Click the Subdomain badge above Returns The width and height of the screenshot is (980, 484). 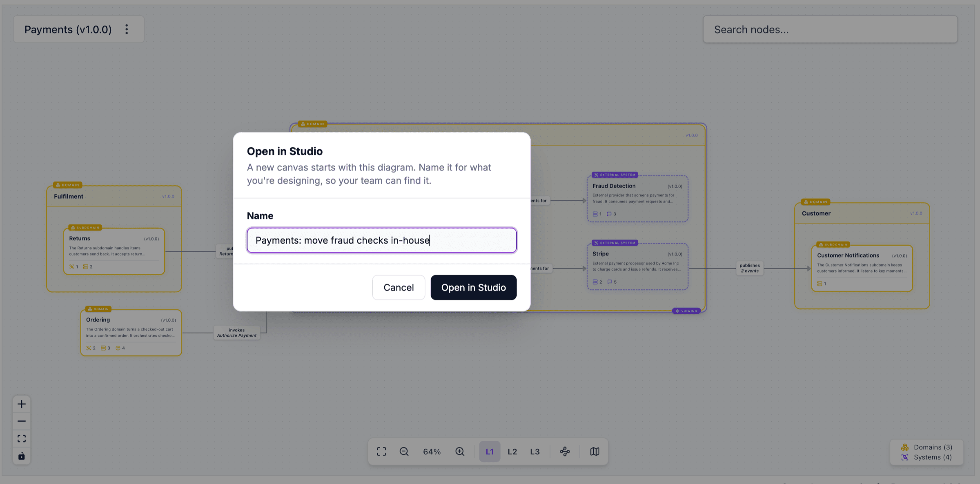[85, 227]
